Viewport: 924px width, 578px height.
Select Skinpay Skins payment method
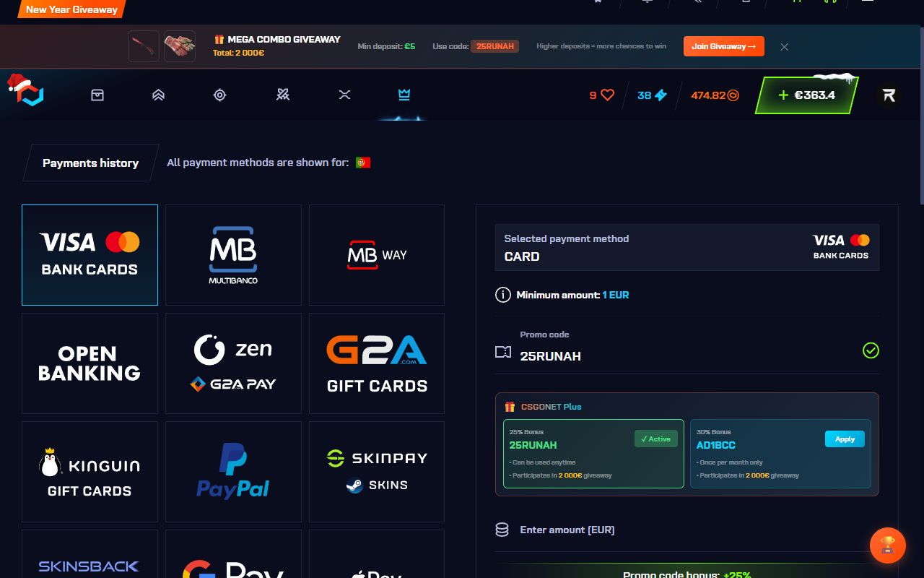(377, 472)
